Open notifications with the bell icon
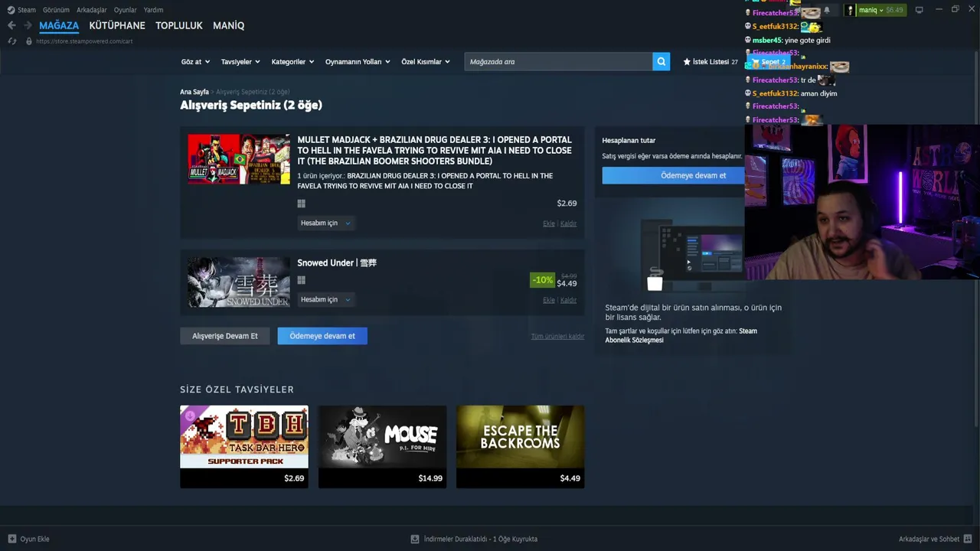980x551 pixels. 826,10
